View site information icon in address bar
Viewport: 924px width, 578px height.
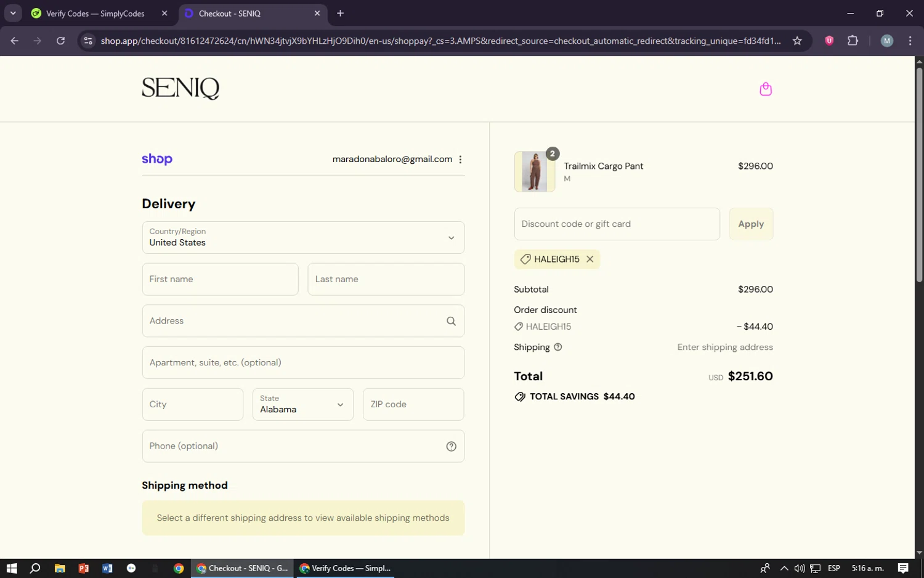88,41
